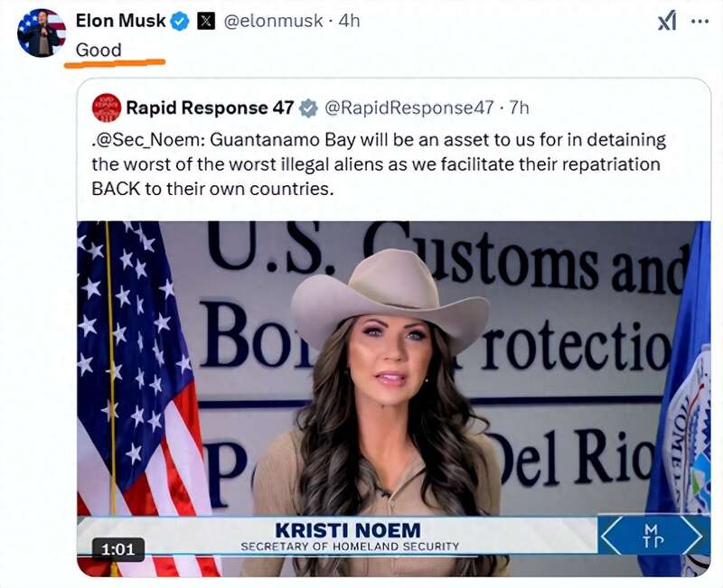The width and height of the screenshot is (723, 588).
Task: Click the 4h post timestamp
Action: (x=349, y=21)
